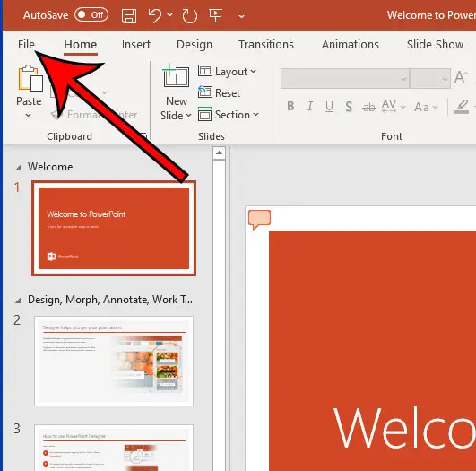The width and height of the screenshot is (476, 471).
Task: Collapse the Design, Morph, Annotate section
Action: pos(18,301)
